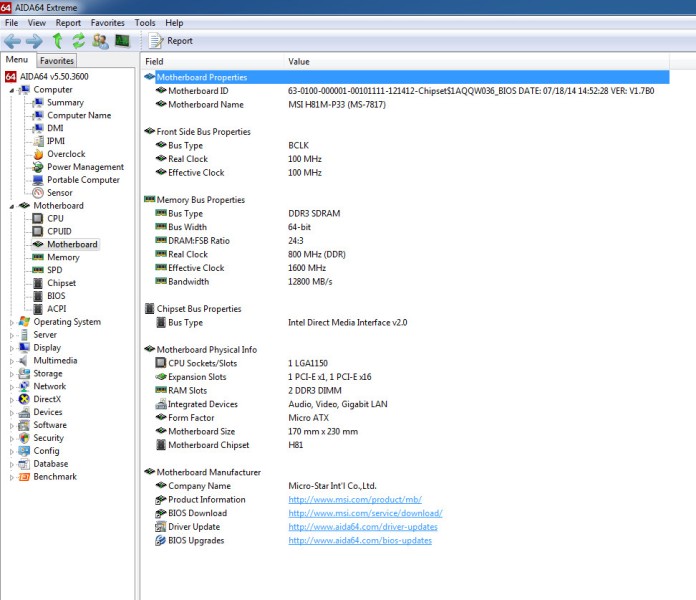
Task: Click the green Refresh icon
Action: [78, 41]
